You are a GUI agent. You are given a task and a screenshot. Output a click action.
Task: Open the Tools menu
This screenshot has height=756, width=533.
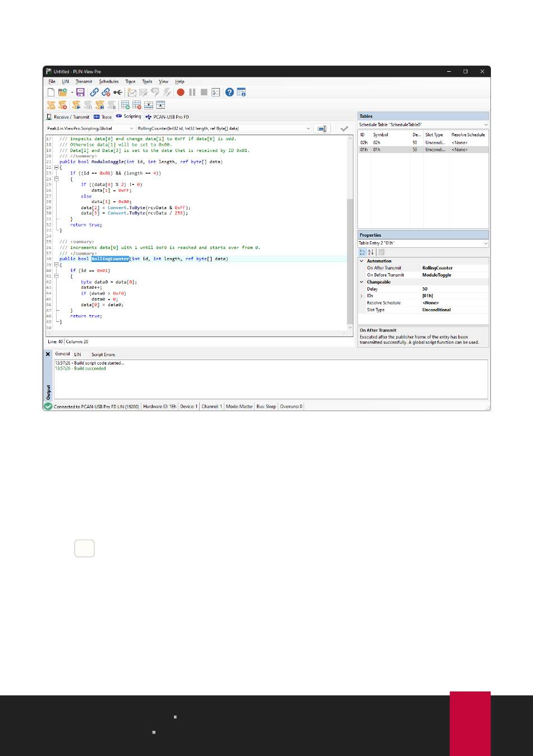tap(147, 81)
